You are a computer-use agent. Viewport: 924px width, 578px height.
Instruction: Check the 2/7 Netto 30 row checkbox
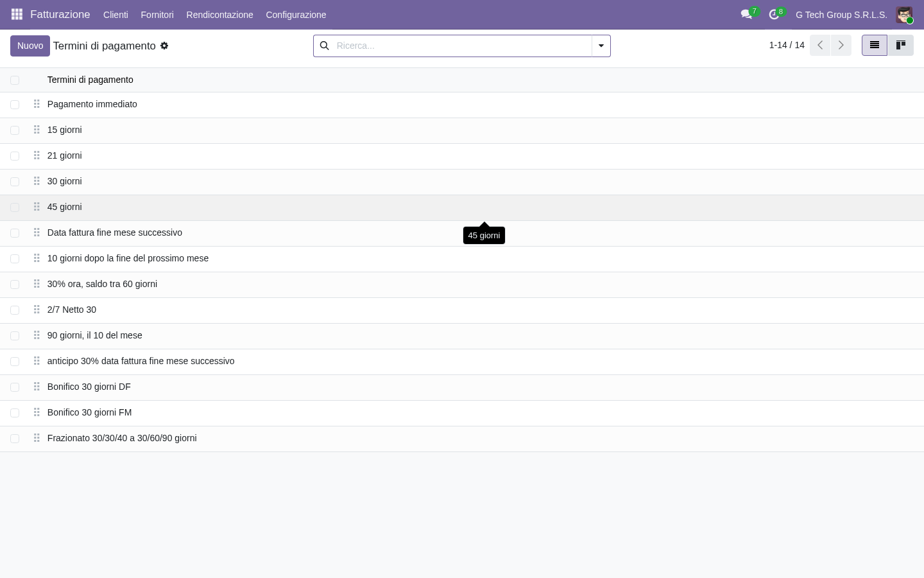(15, 310)
